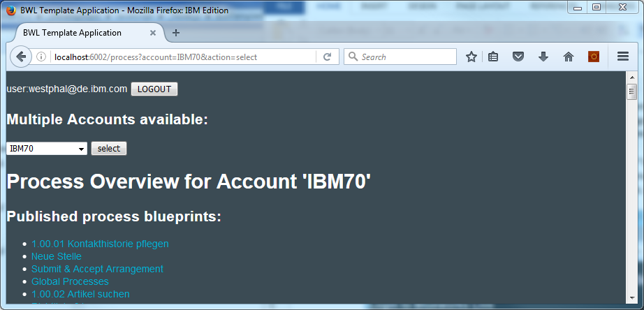Focus the address bar URL field
The height and width of the screenshot is (310, 644).
coord(183,57)
